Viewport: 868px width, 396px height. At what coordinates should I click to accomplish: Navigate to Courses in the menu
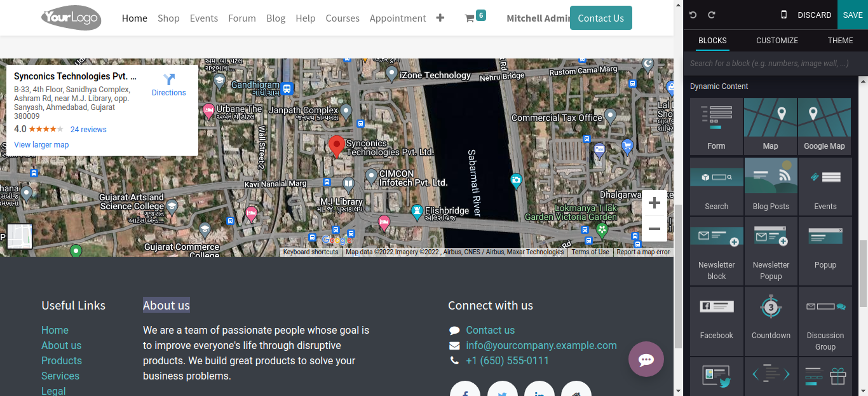tap(342, 18)
